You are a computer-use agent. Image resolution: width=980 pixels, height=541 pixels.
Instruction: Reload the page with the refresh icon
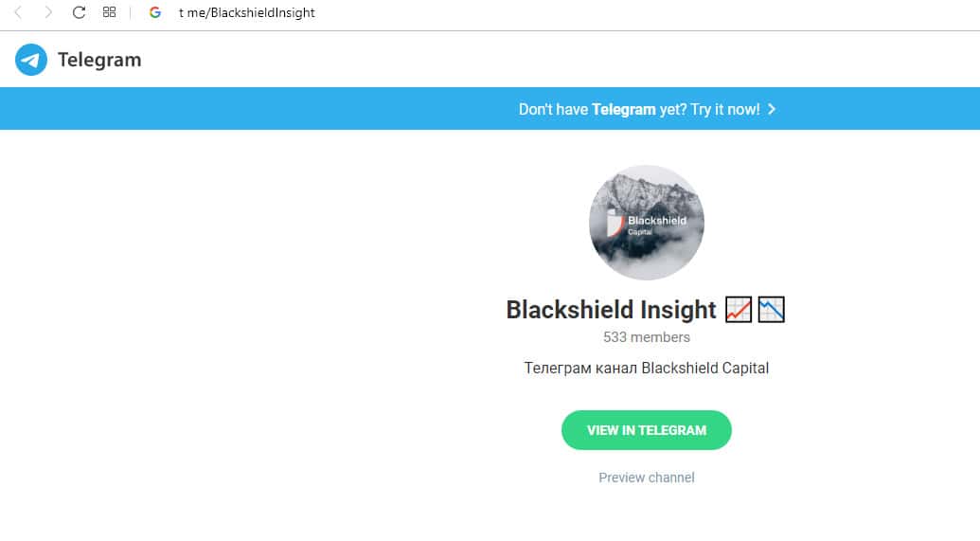point(79,12)
